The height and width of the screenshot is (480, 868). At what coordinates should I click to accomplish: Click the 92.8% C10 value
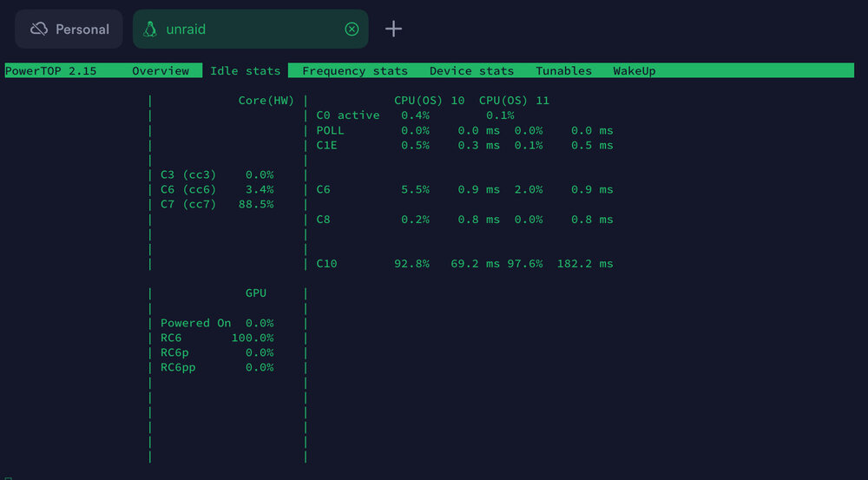pyautogui.click(x=411, y=264)
